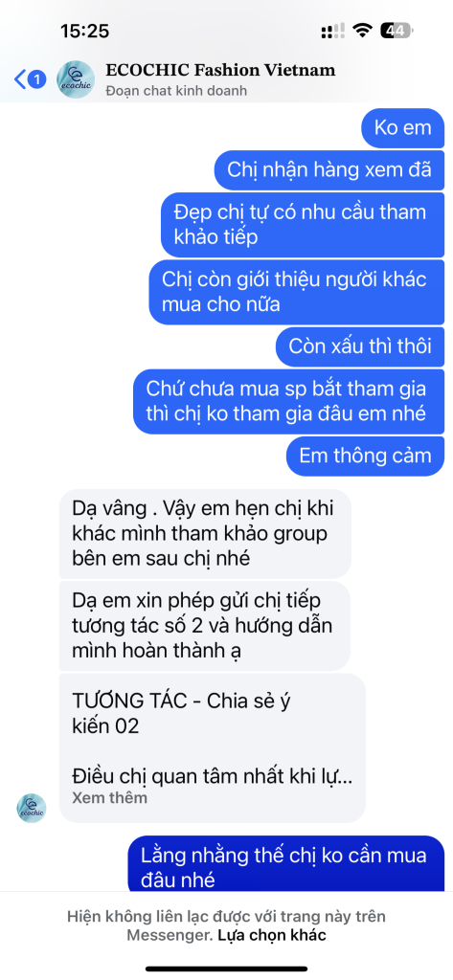Select 'Chị nhận hàng xem đã' message
453x980 pixels.
(x=329, y=169)
